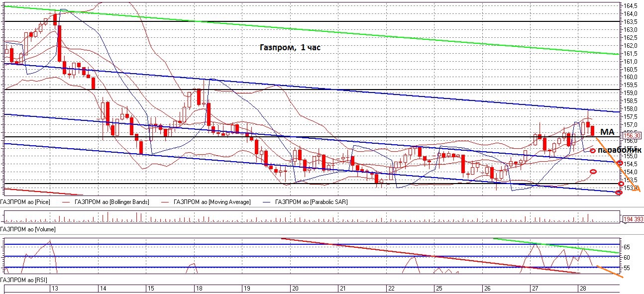Click date 14 on the time axis
The width and height of the screenshot is (644, 294).
click(104, 289)
